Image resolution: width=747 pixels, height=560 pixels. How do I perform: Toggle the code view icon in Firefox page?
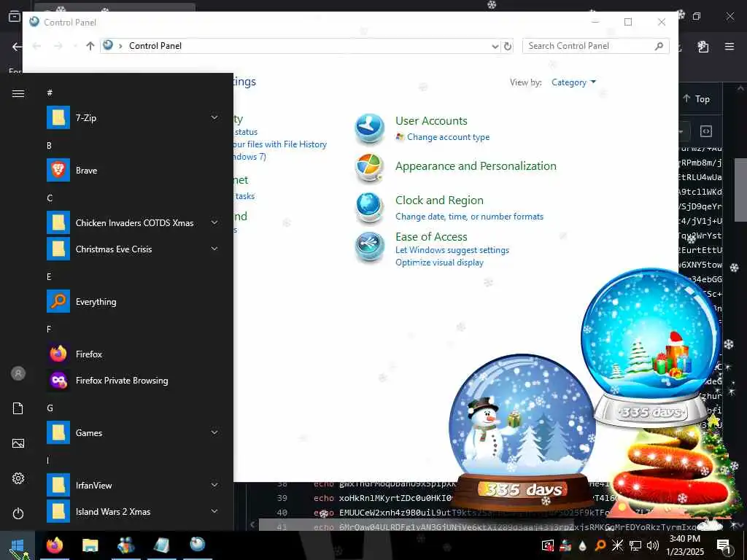coord(706,131)
